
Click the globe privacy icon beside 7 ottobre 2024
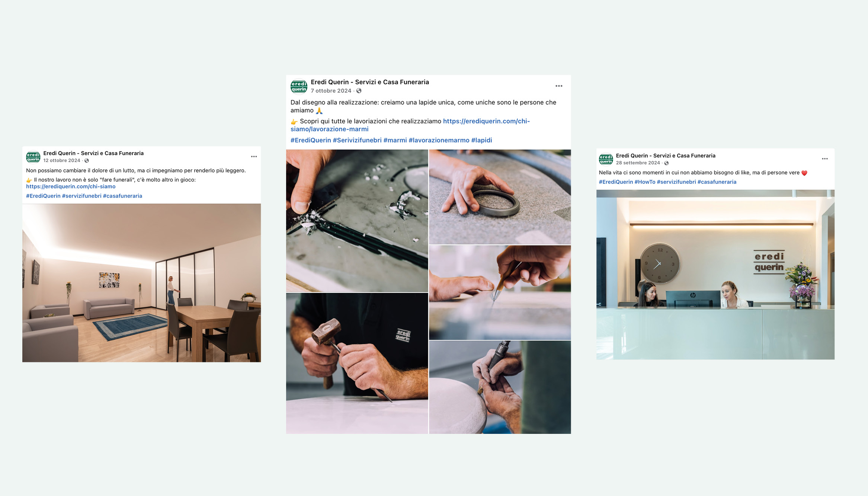tap(359, 91)
